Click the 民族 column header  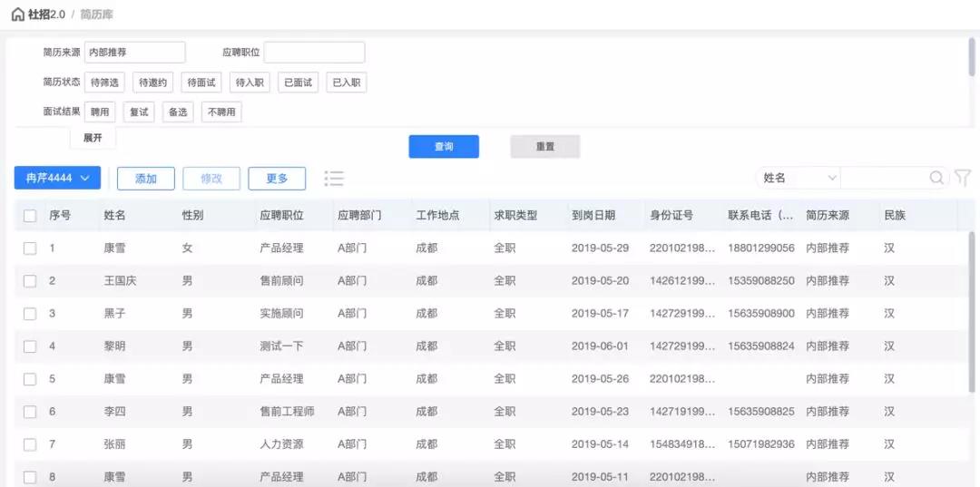click(x=895, y=216)
